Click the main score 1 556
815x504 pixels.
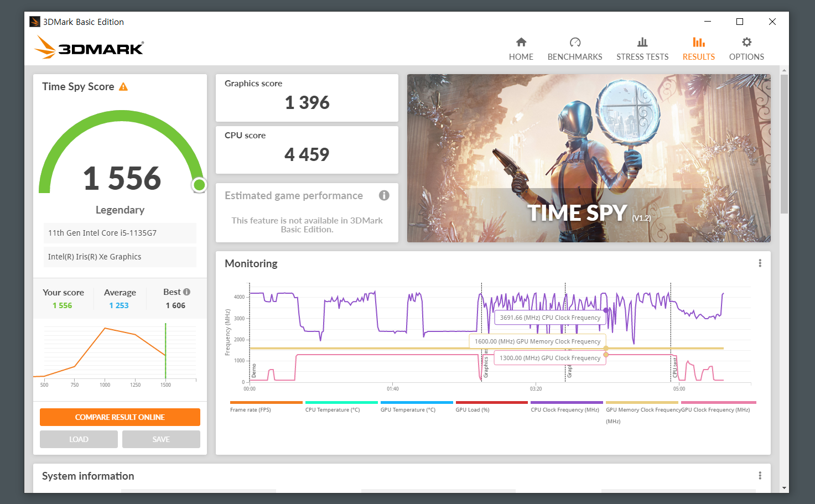click(122, 178)
